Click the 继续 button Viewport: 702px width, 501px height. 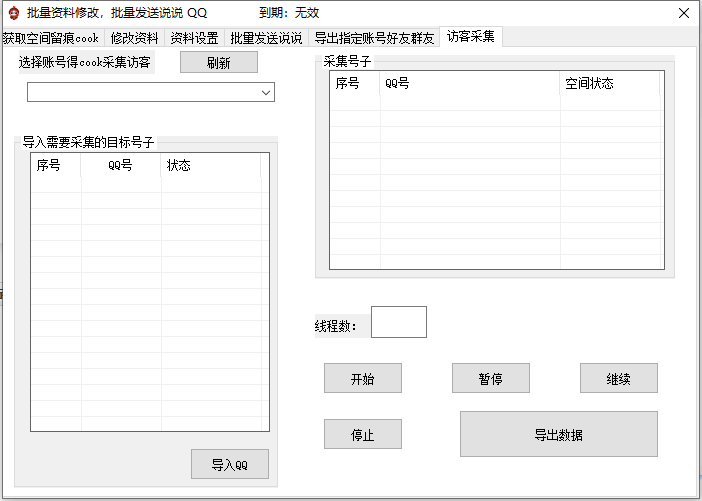click(619, 378)
